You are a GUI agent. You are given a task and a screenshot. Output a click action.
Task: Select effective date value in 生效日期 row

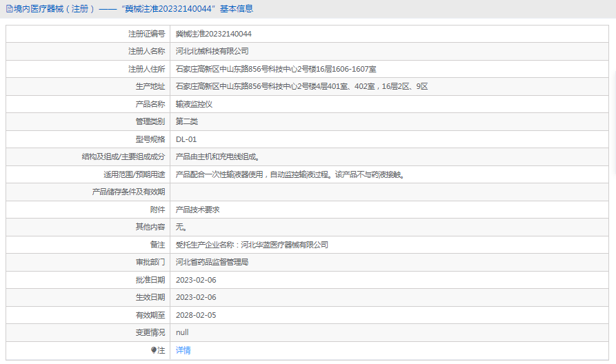pyautogui.click(x=196, y=297)
